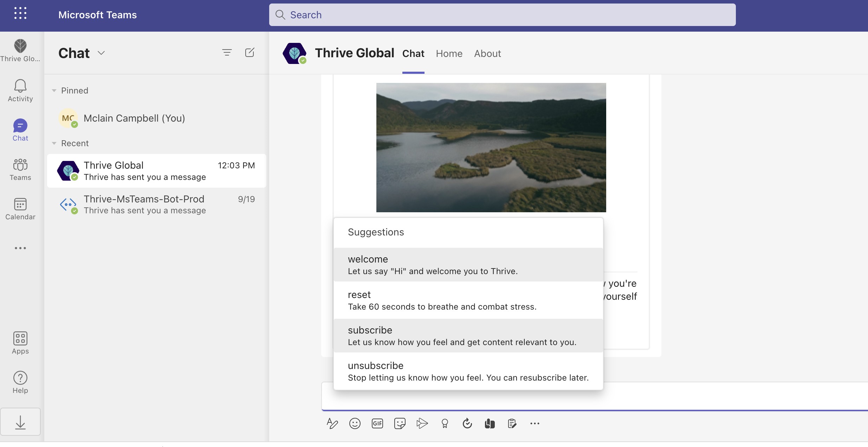
Task: Click the Thrive Global header name
Action: (x=355, y=53)
